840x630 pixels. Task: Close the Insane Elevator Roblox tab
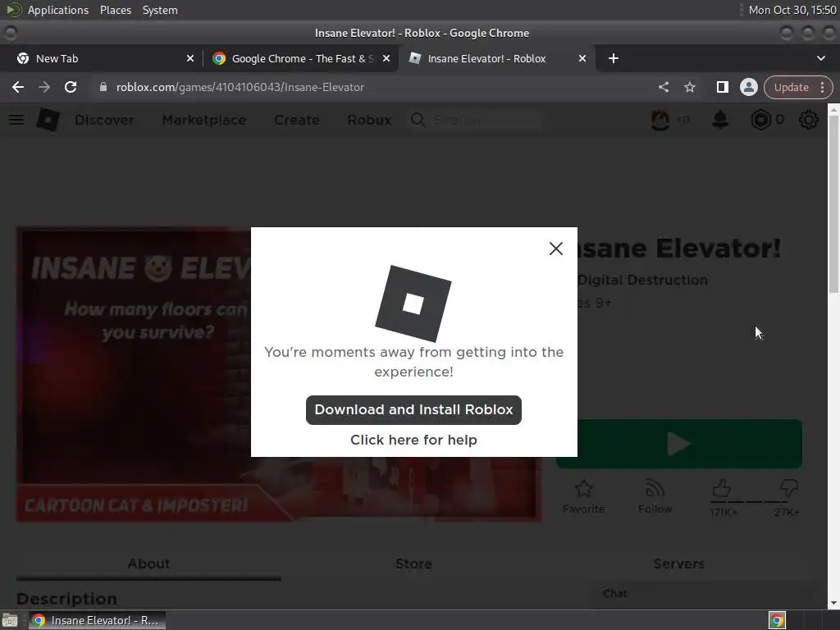[582, 58]
